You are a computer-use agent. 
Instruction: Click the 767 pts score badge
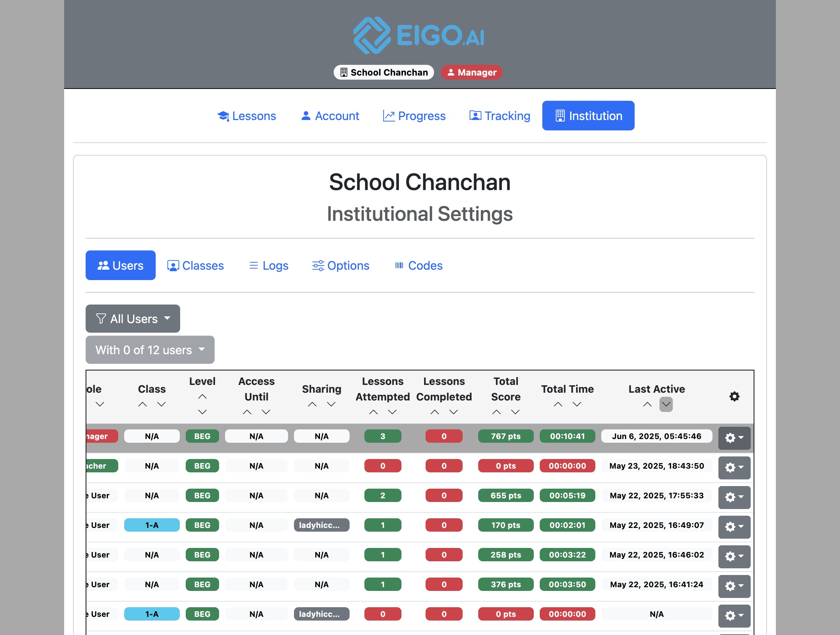[x=506, y=436]
